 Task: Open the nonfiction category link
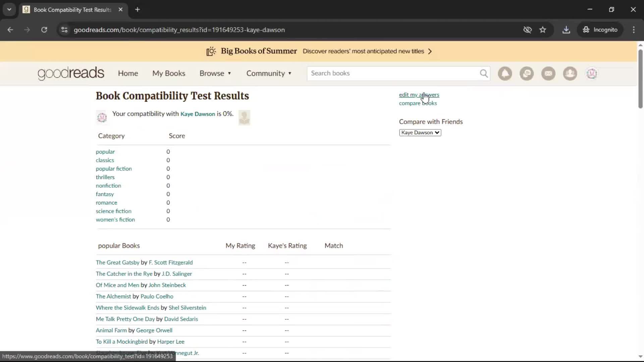[x=108, y=186]
